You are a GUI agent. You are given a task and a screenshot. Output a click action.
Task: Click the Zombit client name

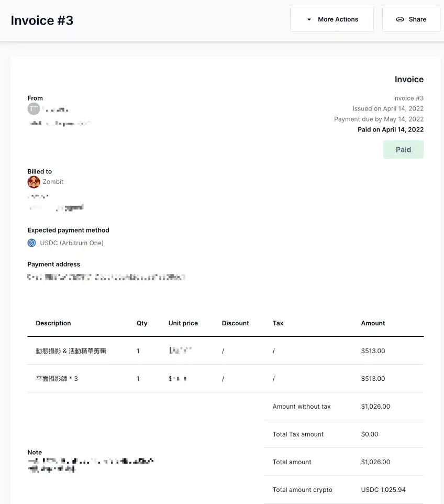coord(53,182)
